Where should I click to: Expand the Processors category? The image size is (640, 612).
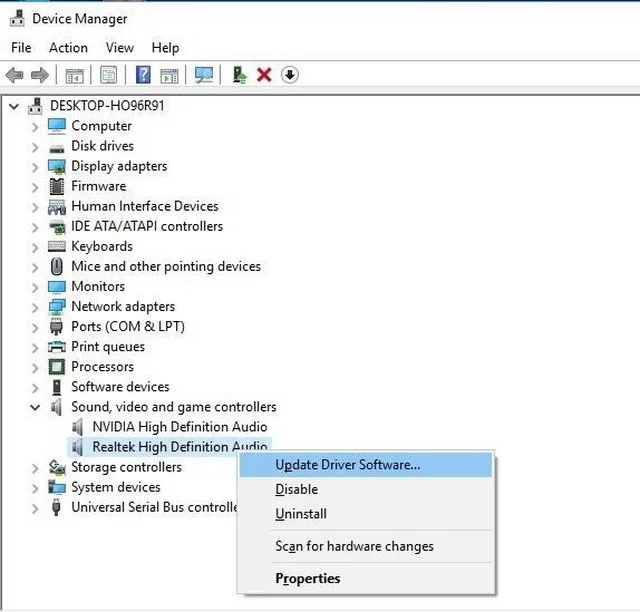[x=35, y=367]
